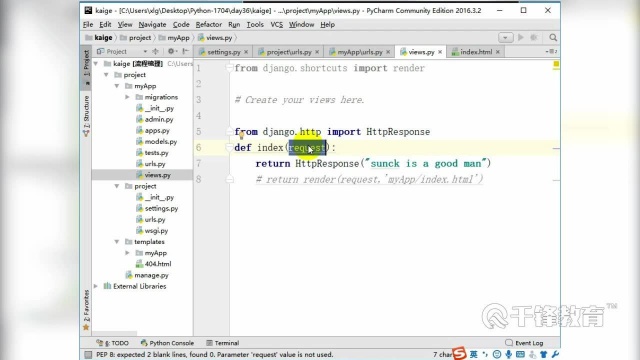The height and width of the screenshot is (360, 640).
Task: Click the Project panel settings gear icon
Action: click(171, 51)
